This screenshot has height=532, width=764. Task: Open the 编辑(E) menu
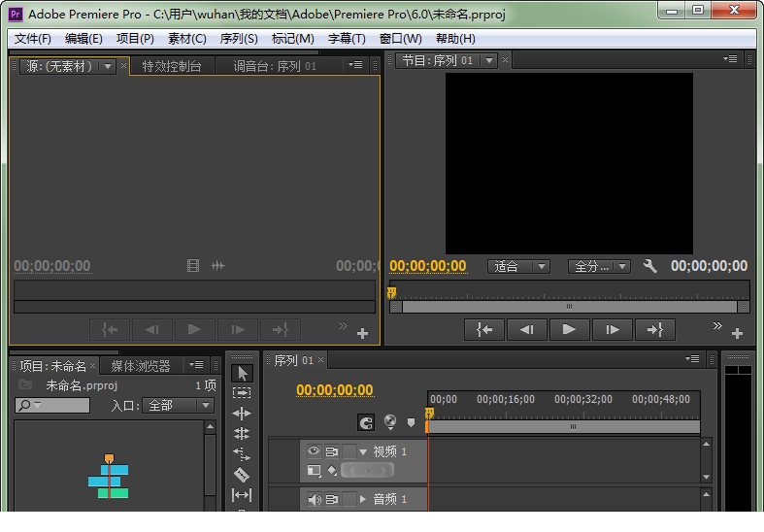(x=83, y=39)
